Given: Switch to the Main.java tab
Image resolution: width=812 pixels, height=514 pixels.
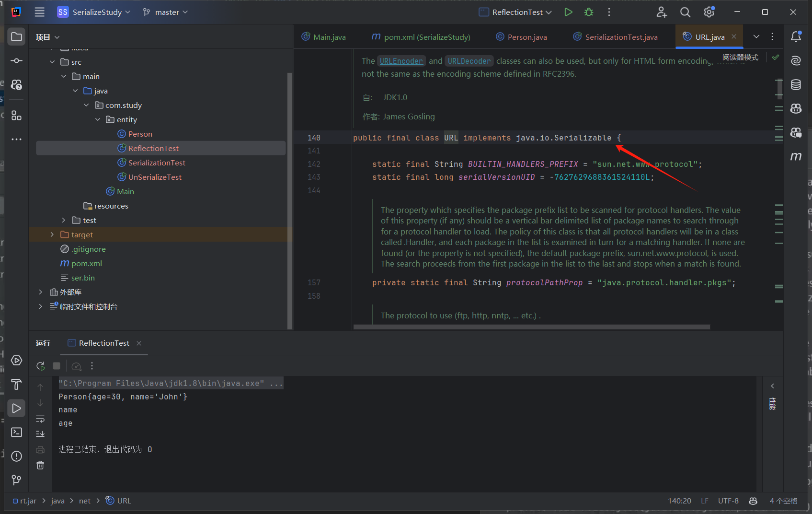Looking at the screenshot, I should pyautogui.click(x=323, y=37).
